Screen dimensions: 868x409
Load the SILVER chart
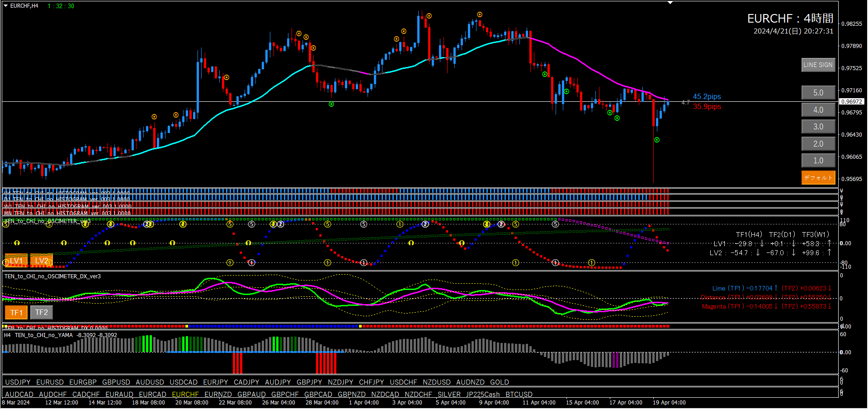pos(449,395)
